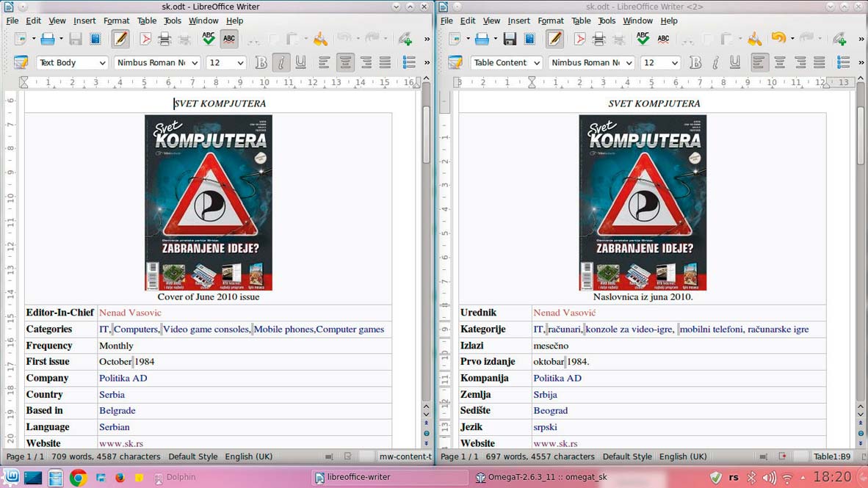Align text left in left window

point(324,62)
